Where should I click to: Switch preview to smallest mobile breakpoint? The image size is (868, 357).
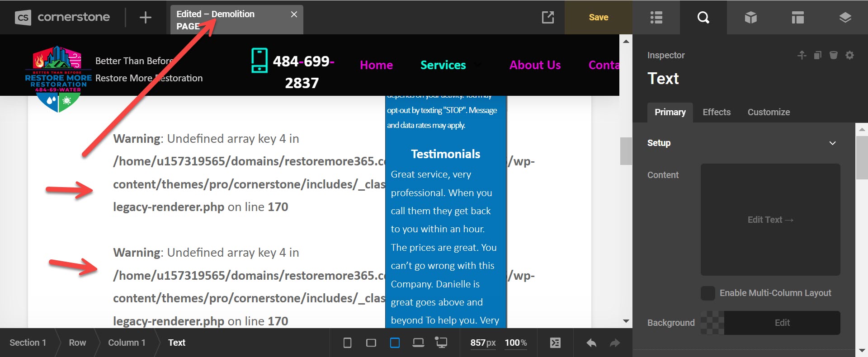[x=347, y=343]
